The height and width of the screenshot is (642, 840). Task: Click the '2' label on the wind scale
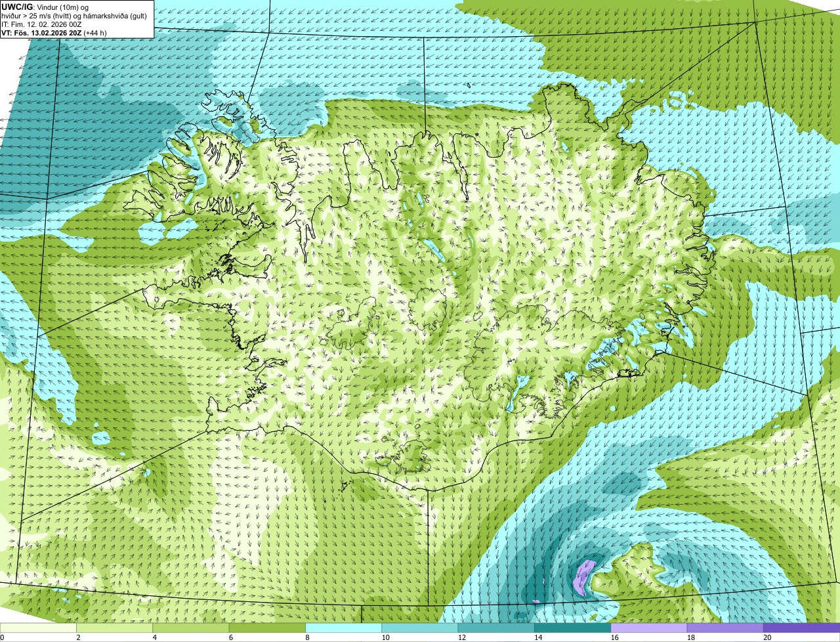[x=78, y=637]
